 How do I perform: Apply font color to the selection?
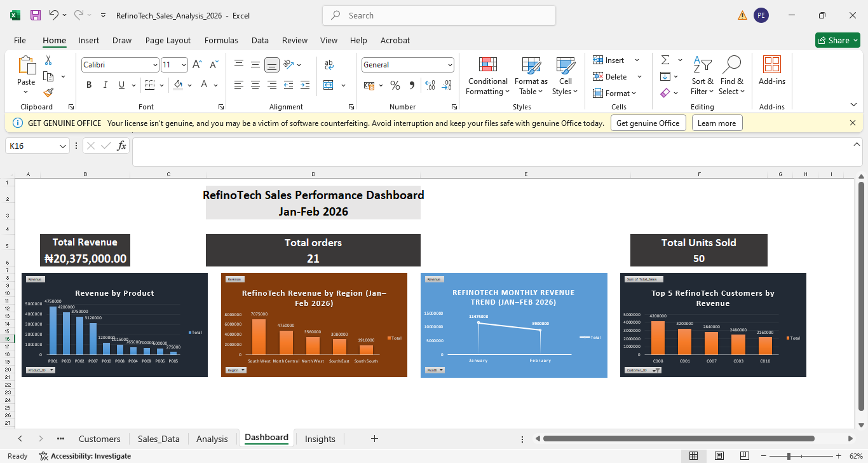tap(205, 85)
